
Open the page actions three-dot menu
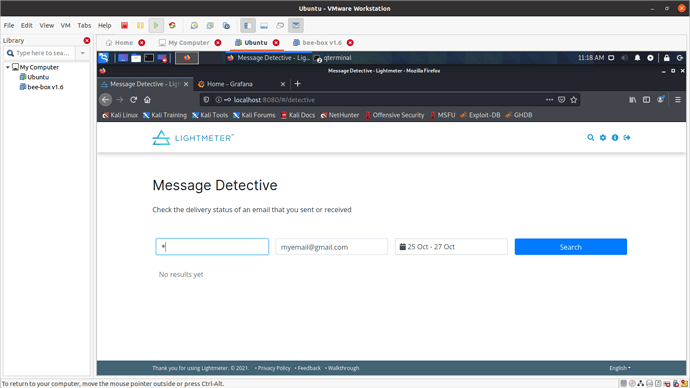549,100
